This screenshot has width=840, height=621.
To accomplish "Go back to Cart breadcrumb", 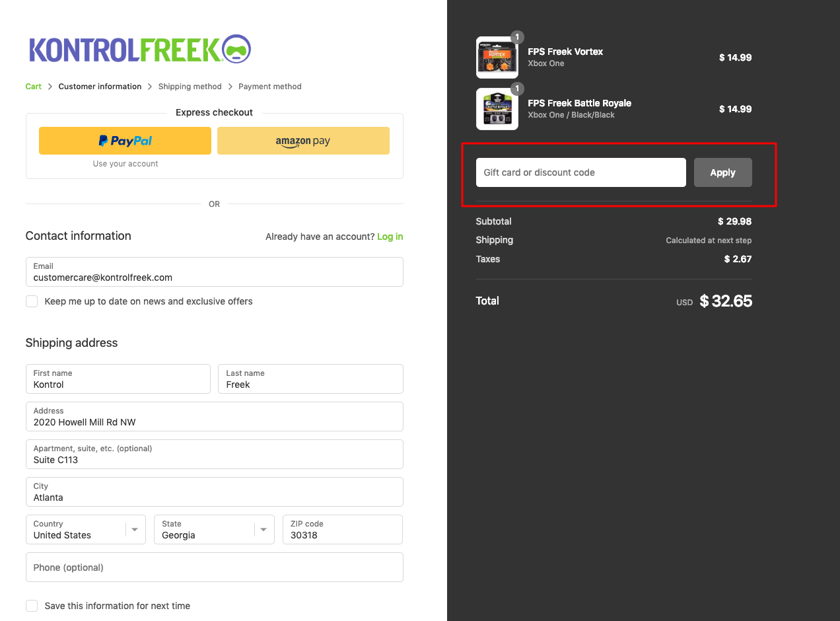I will pos(33,87).
